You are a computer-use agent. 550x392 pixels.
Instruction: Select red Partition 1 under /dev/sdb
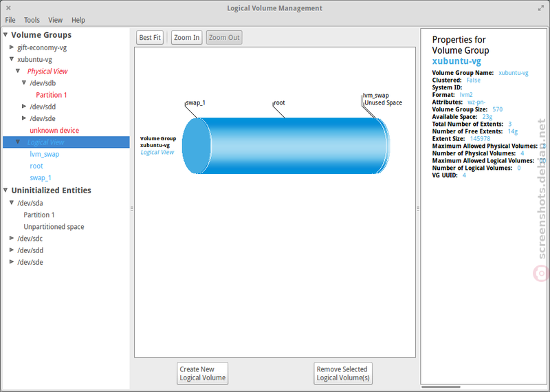click(51, 95)
